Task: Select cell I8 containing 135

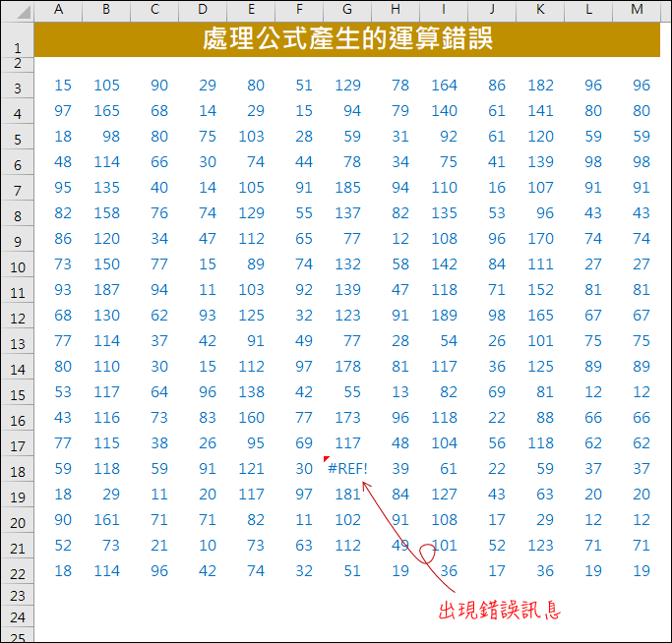Action: tap(444, 213)
